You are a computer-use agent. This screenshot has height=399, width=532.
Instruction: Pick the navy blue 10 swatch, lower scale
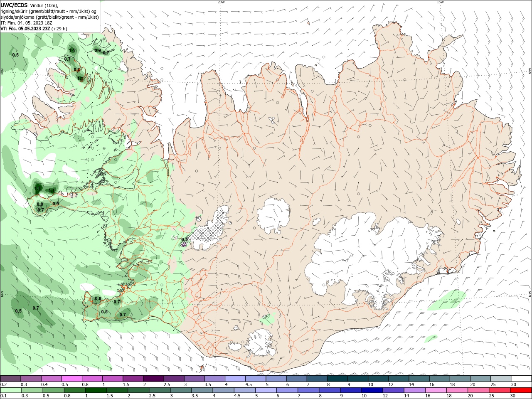click(372, 390)
